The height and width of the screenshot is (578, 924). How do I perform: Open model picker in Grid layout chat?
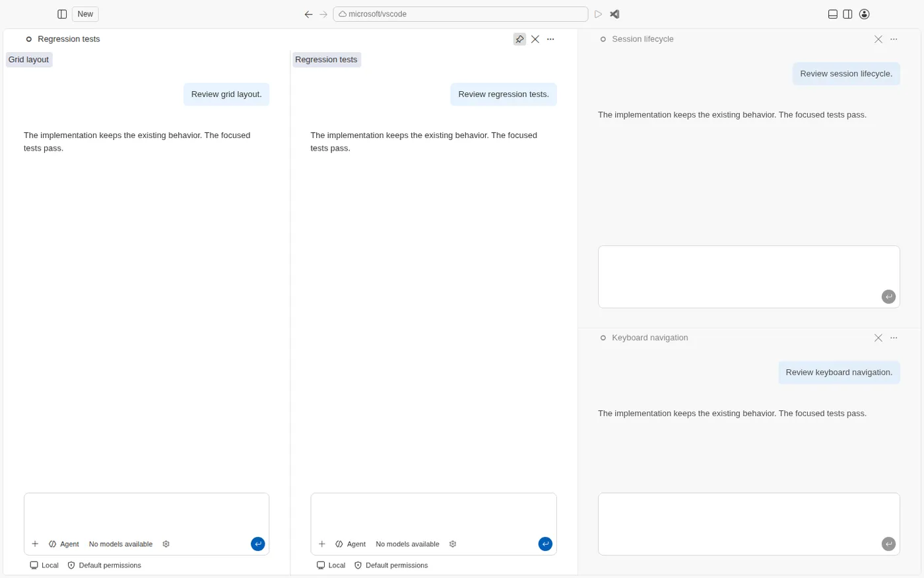121,544
